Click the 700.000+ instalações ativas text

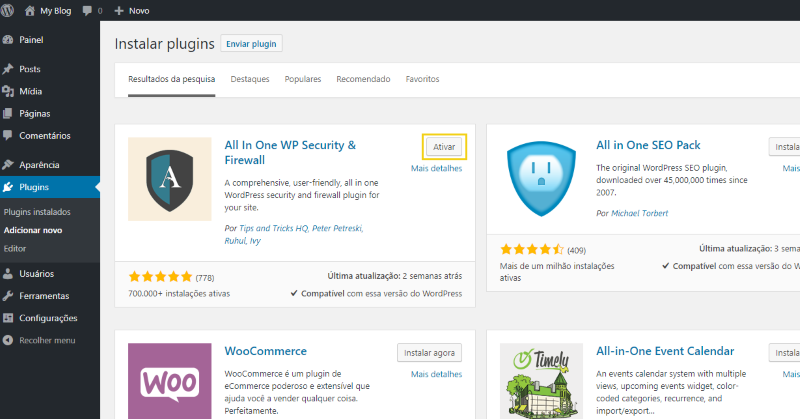179,293
